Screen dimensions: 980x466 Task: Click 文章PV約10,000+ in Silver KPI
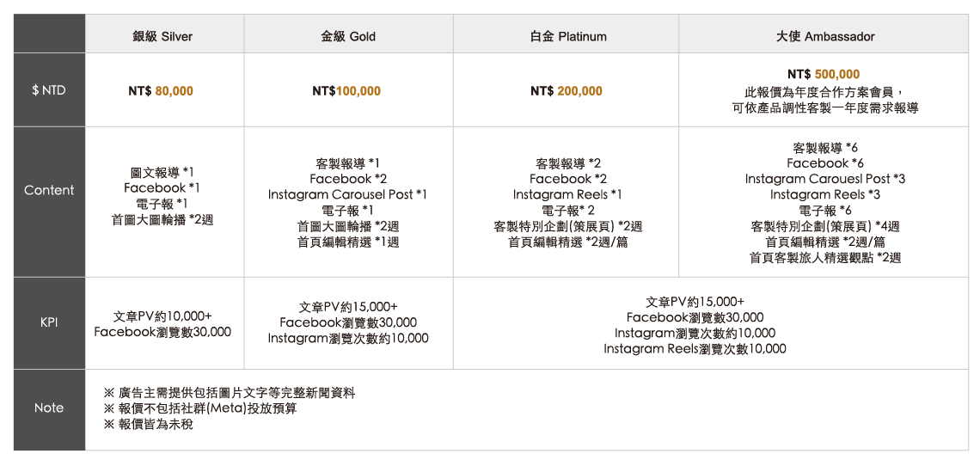162,316
